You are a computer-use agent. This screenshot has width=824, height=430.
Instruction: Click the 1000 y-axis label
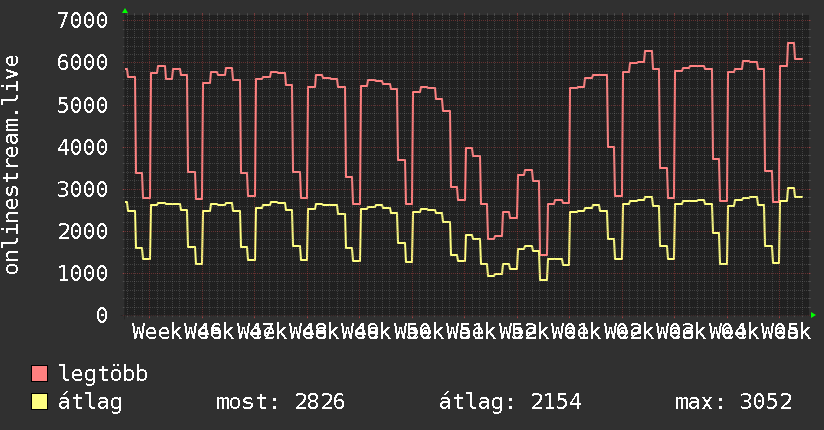83,273
